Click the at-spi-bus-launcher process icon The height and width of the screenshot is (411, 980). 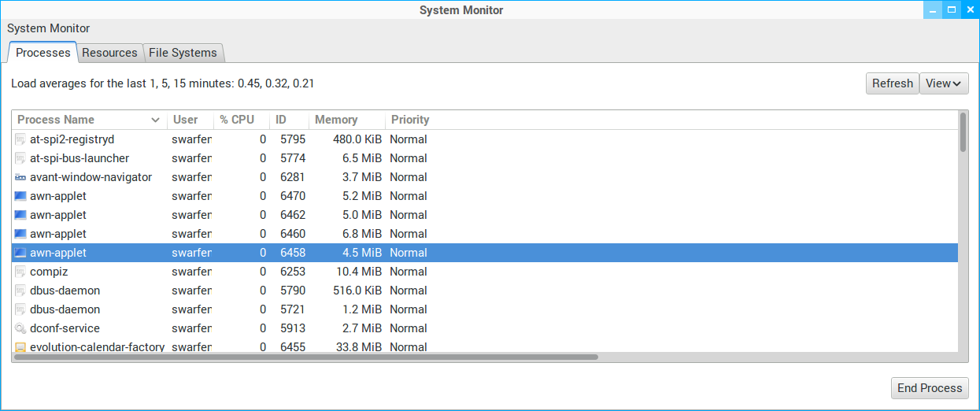coord(20,158)
